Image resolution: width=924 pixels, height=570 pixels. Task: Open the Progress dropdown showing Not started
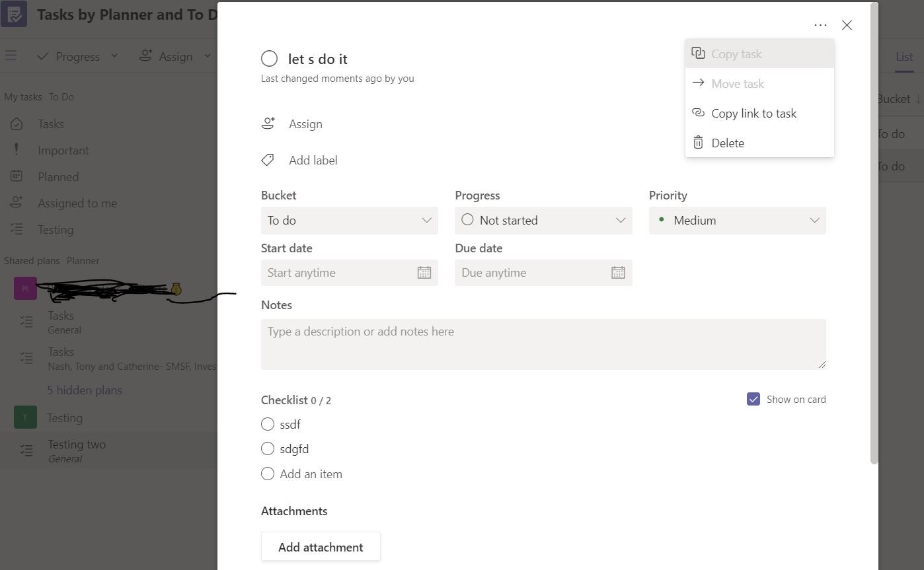click(543, 221)
